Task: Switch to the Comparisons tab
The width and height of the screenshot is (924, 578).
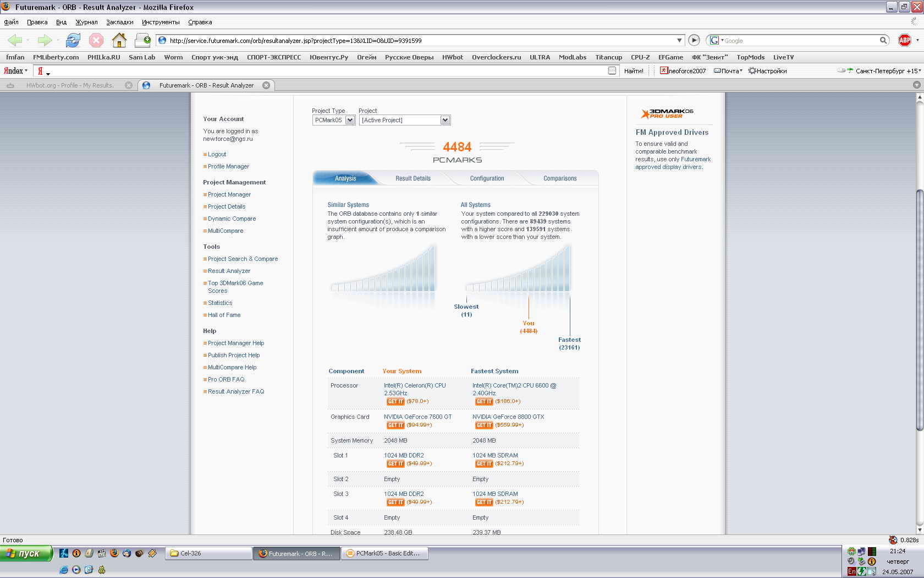Action: 560,178
